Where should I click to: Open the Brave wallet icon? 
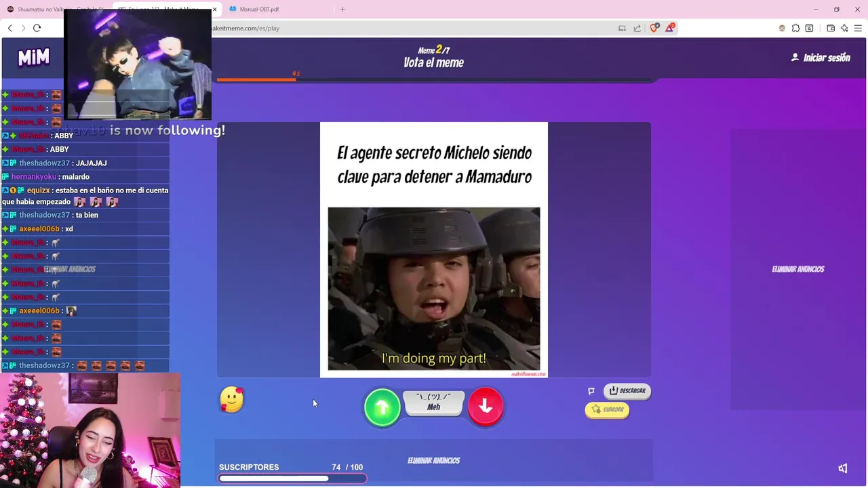[831, 28]
